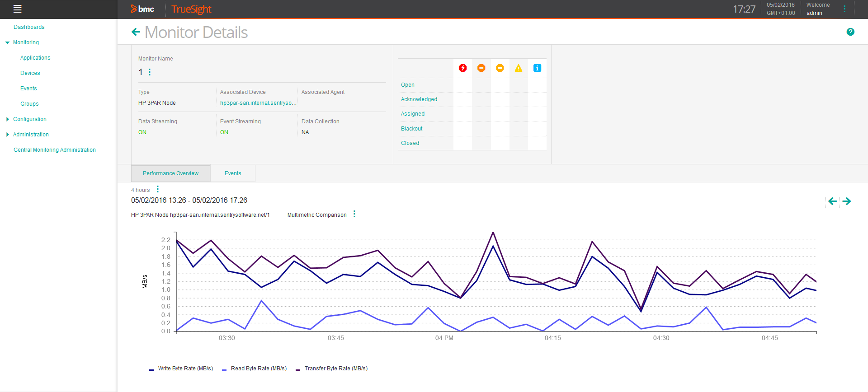Click the 04 PM axis label
868x392 pixels.
444,338
